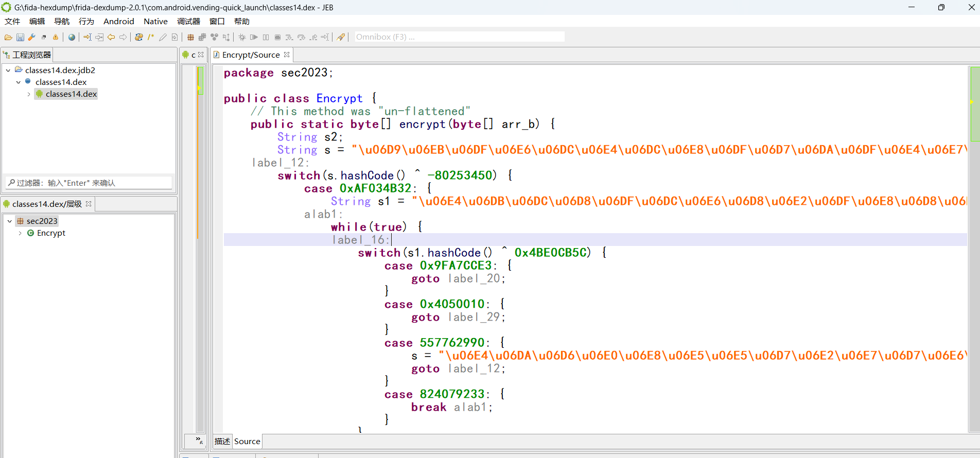Click the debugger step into icon

pos(289,37)
